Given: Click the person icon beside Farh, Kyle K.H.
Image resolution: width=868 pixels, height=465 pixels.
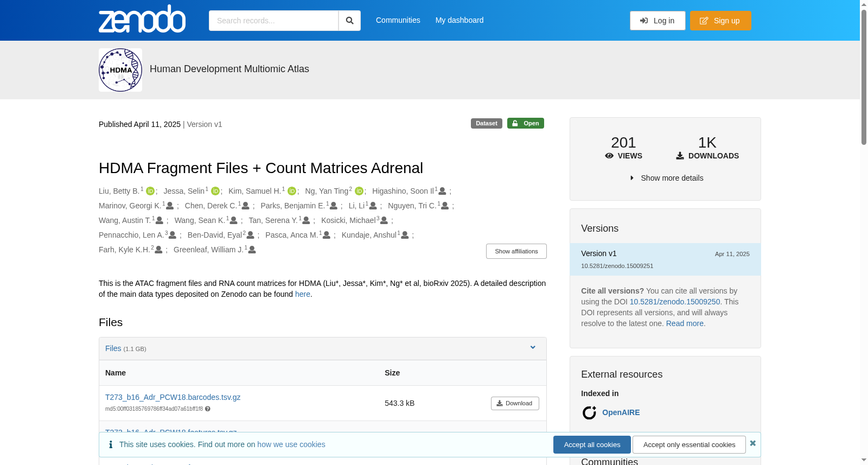Looking at the screenshot, I should tap(159, 250).
